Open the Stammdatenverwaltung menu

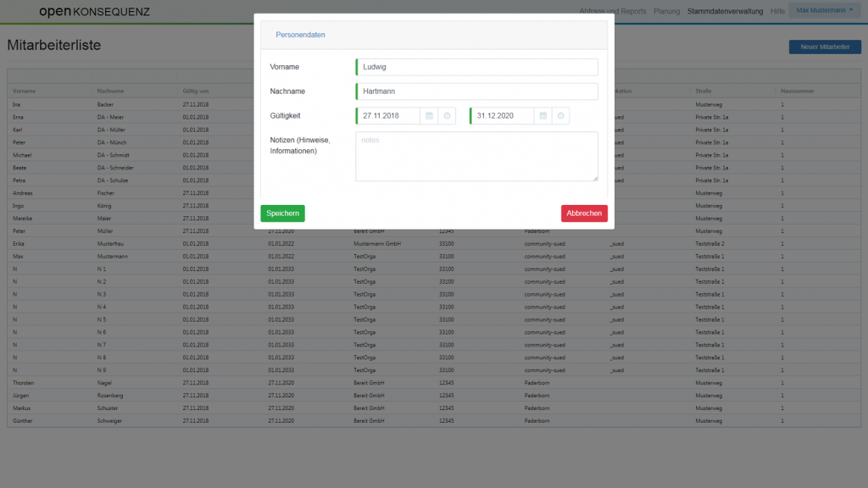[x=726, y=12]
